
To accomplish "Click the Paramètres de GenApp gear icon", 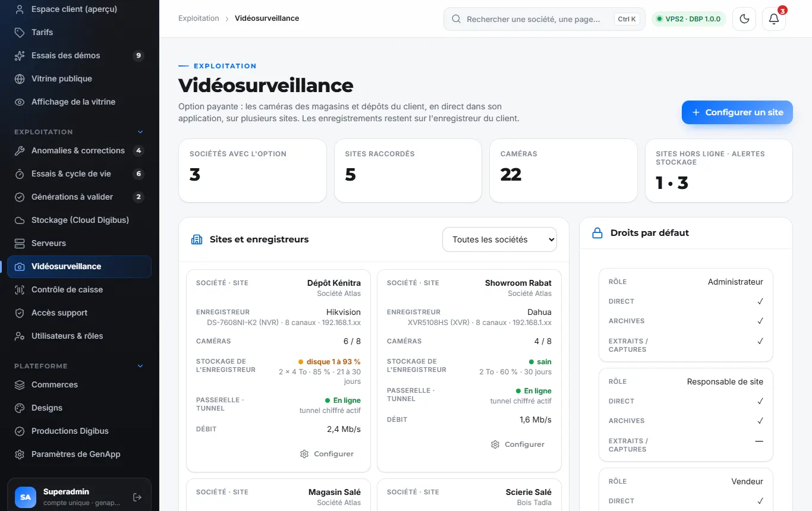I will [20, 454].
